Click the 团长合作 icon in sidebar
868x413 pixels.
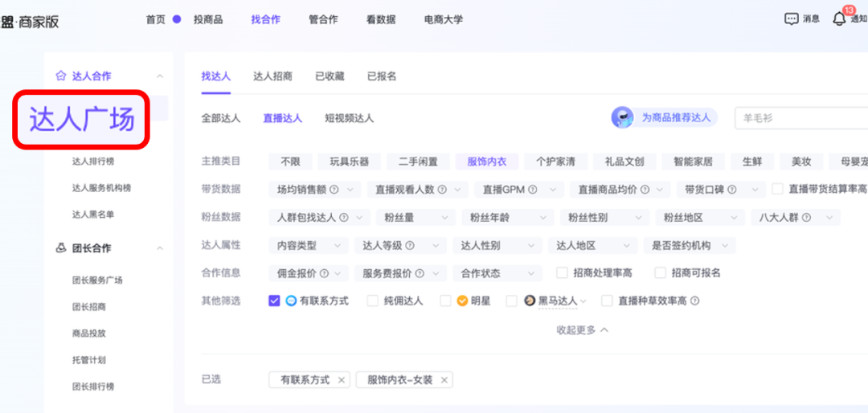(60, 248)
